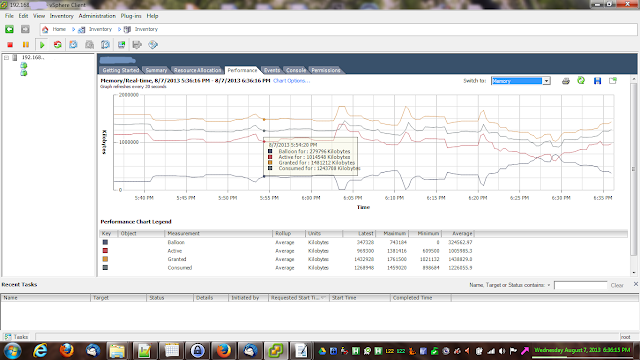The width and height of the screenshot is (640, 360).
Task: Click the green back navigation arrow
Action: (x=9, y=29)
